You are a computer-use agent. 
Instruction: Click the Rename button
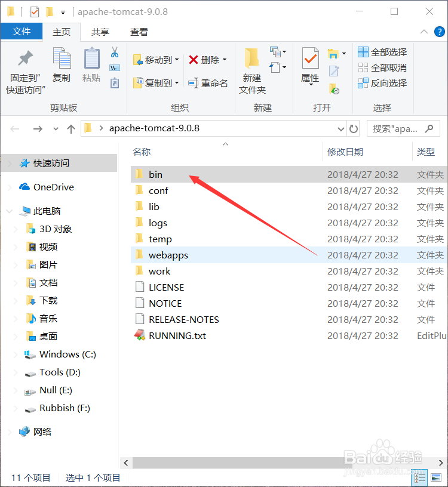click(x=208, y=83)
